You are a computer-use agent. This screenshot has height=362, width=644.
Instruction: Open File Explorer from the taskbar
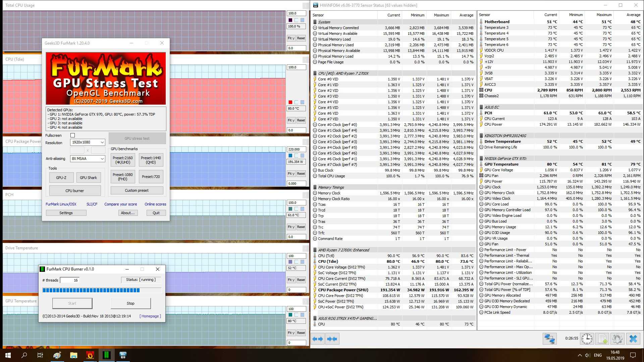(73, 355)
